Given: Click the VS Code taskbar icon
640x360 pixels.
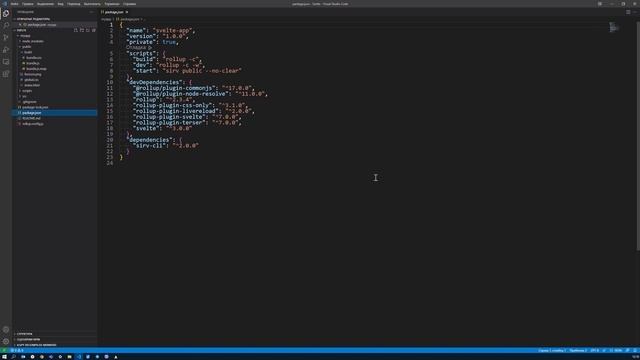Looking at the screenshot, I should coord(79,357).
